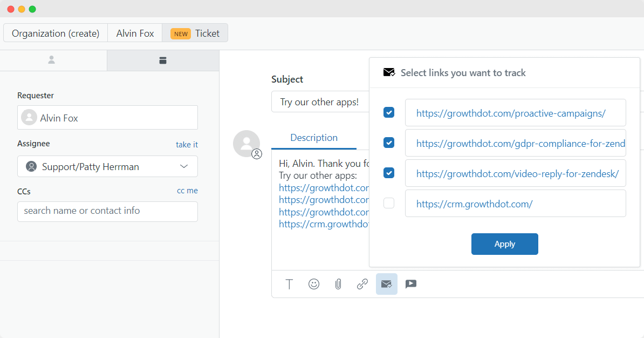
Task: Click 'Try our other apps:' description line
Action: 318,175
